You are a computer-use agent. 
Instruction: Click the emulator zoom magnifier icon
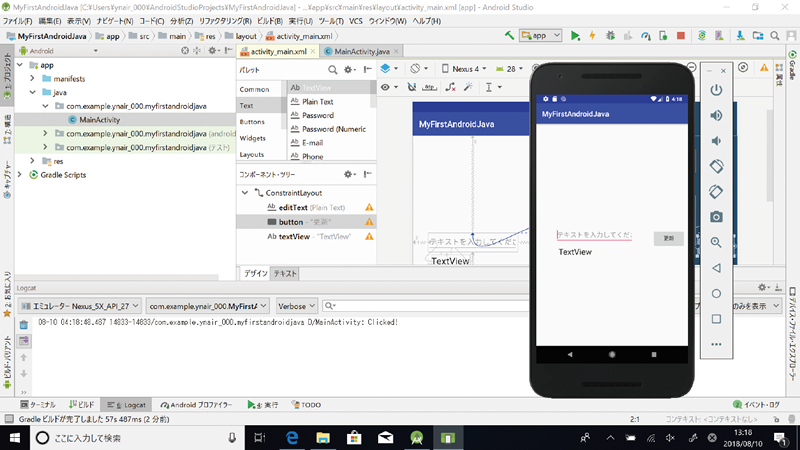[x=716, y=242]
